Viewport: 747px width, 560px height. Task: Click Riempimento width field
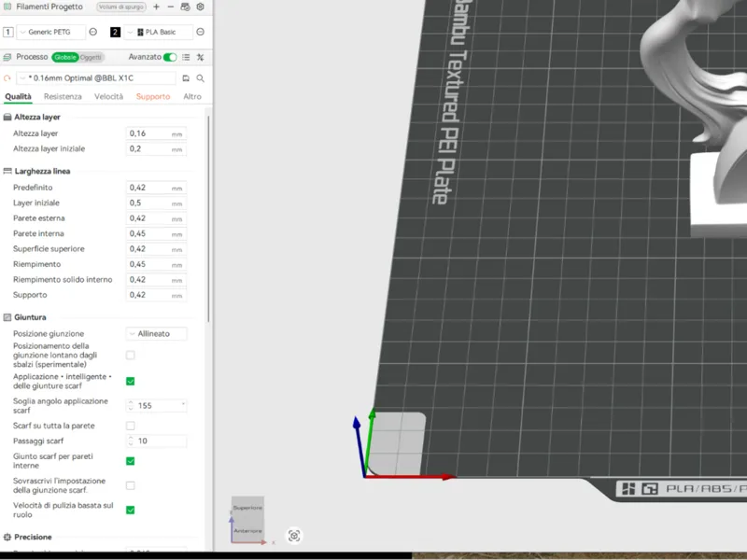pos(156,264)
